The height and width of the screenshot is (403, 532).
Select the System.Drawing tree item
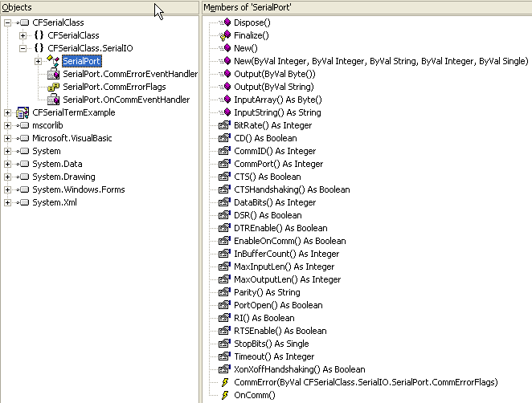(63, 177)
